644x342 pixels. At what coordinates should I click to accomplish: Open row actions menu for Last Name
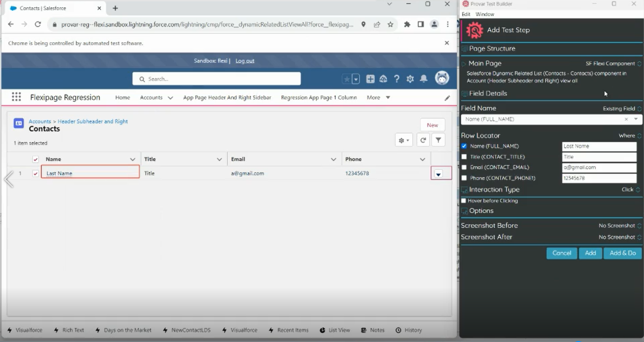click(438, 174)
